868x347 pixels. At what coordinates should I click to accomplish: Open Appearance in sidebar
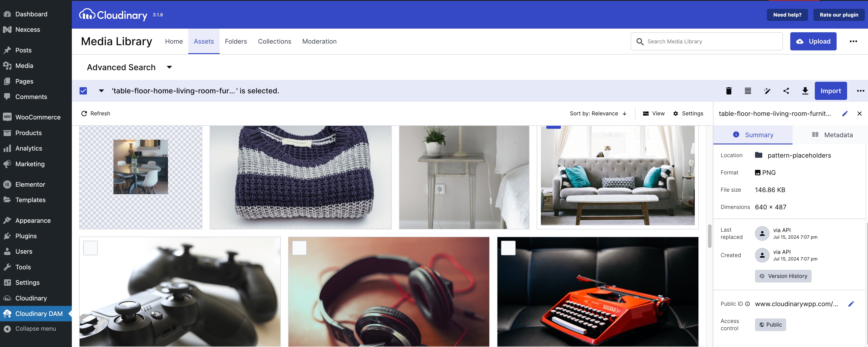click(x=36, y=221)
